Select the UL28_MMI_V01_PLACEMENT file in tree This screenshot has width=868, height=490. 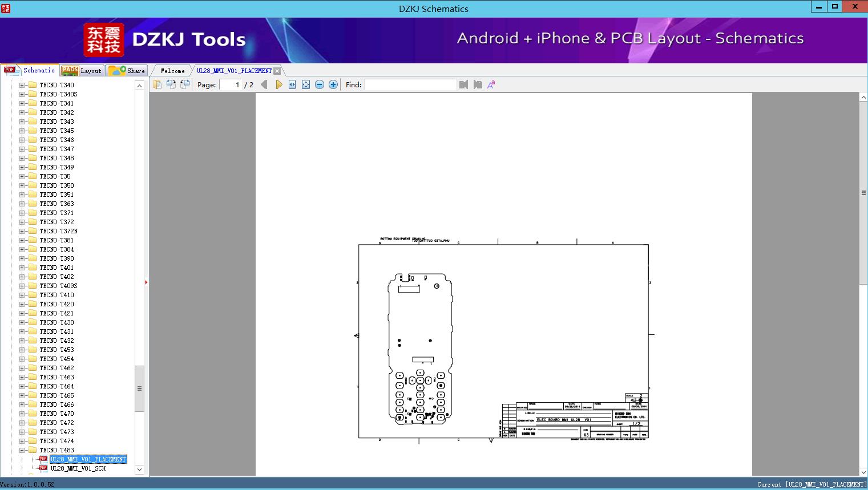pos(88,459)
